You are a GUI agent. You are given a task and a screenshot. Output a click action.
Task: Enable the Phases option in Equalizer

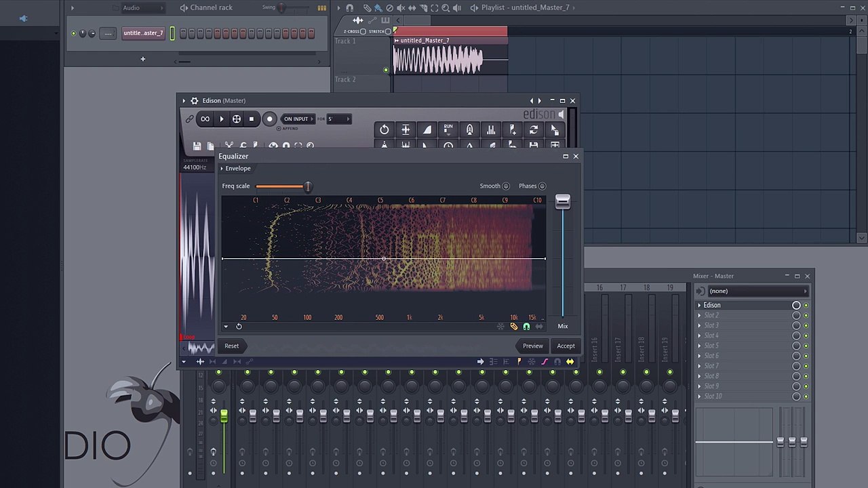pos(542,186)
